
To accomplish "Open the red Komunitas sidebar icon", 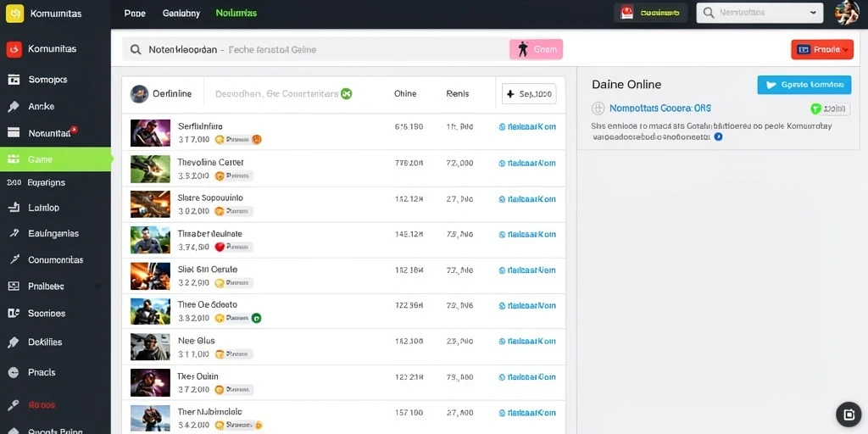I will coord(14,49).
